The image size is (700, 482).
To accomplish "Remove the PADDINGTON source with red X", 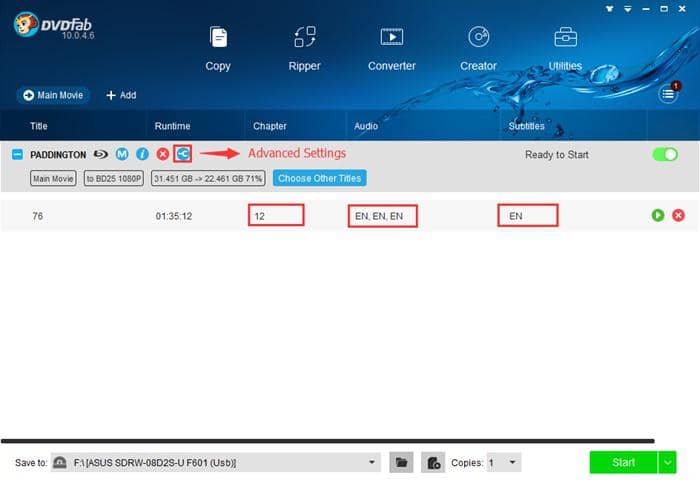I will coord(163,154).
